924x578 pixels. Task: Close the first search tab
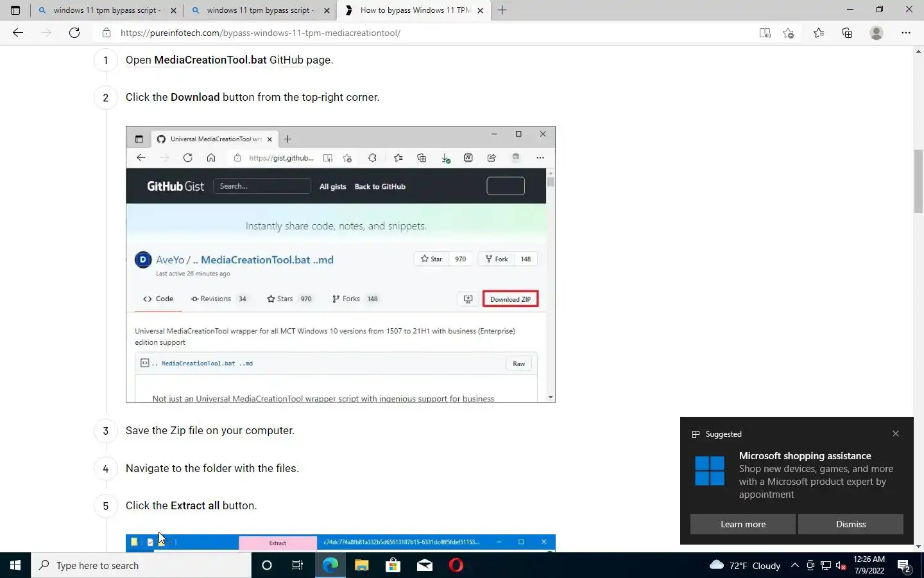(x=173, y=10)
